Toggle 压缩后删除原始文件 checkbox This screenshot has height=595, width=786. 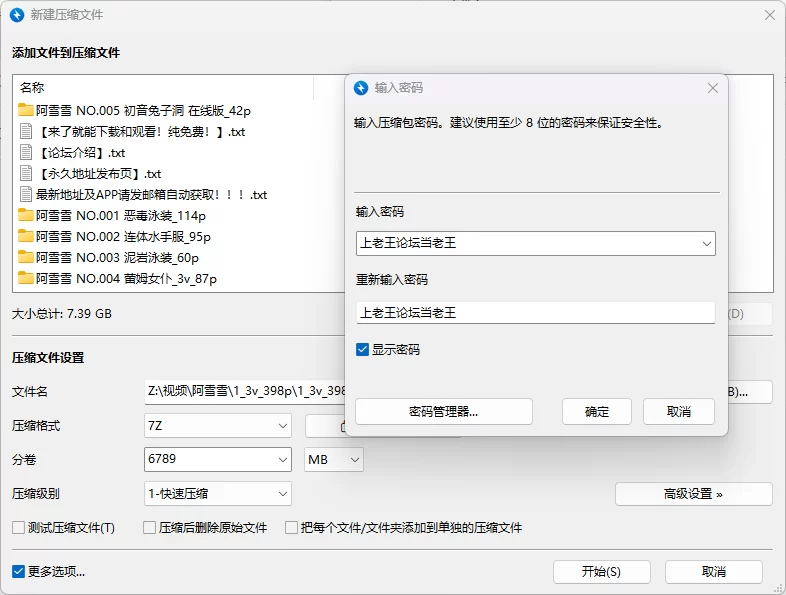click(x=150, y=528)
